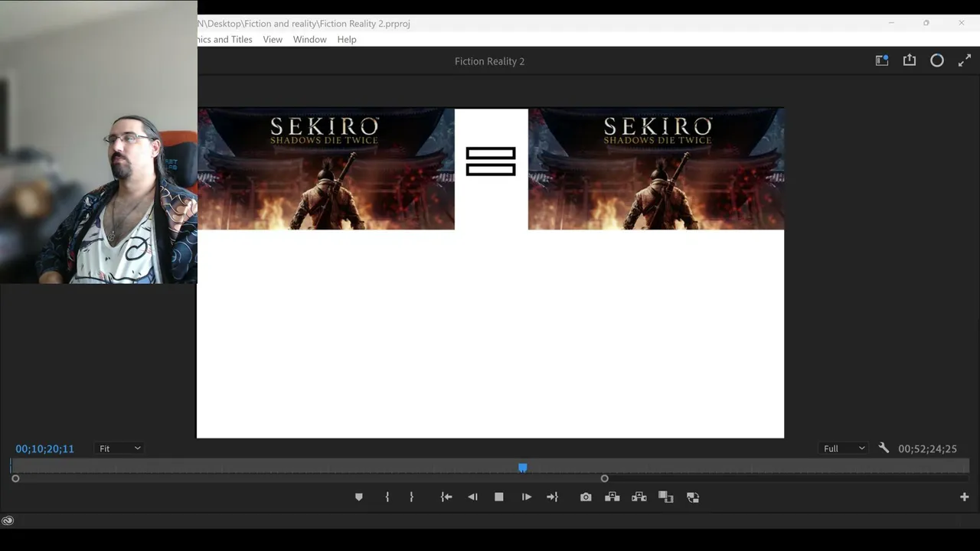Mark Out point with the right brace

pyautogui.click(x=411, y=497)
